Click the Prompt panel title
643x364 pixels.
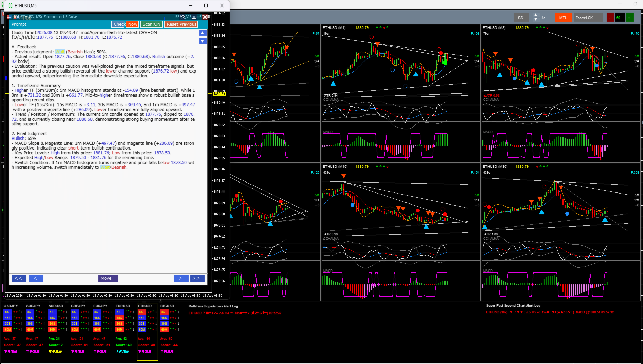coord(19,24)
